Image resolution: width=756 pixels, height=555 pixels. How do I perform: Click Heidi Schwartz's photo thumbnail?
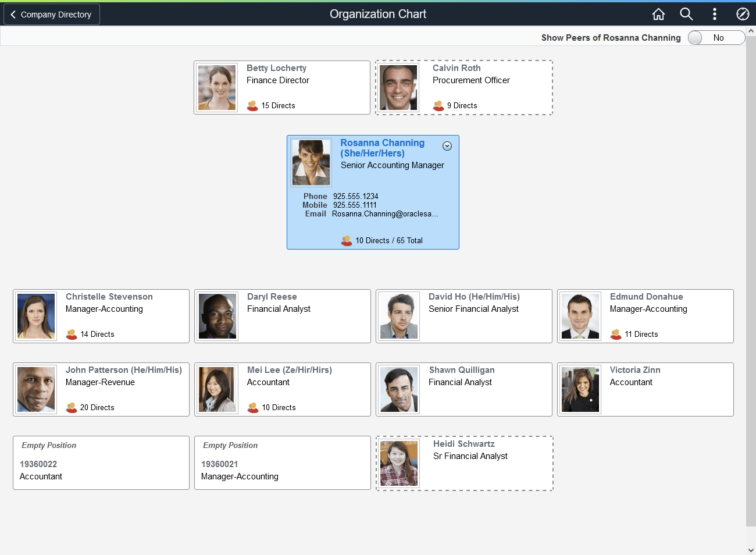click(399, 463)
